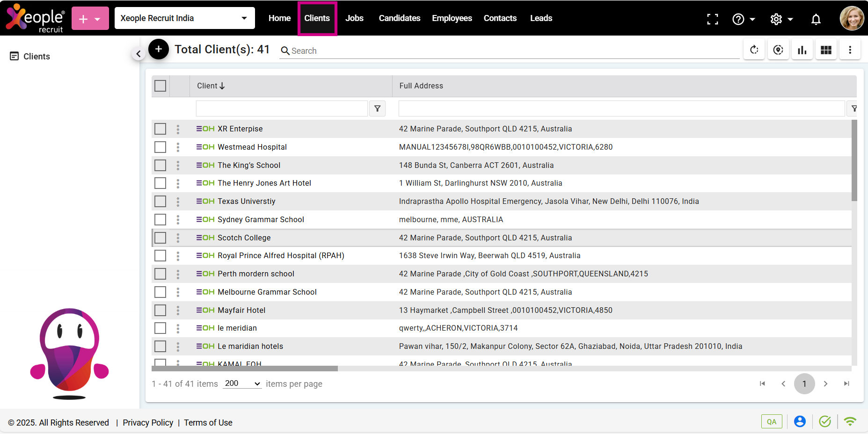Image resolution: width=868 pixels, height=434 pixels.
Task: Open the chart view icon
Action: 802,50
